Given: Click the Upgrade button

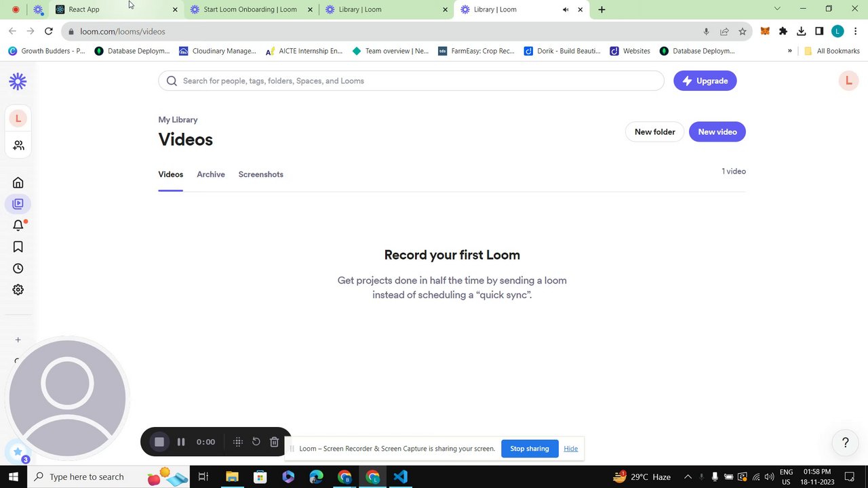Looking at the screenshot, I should point(705,81).
